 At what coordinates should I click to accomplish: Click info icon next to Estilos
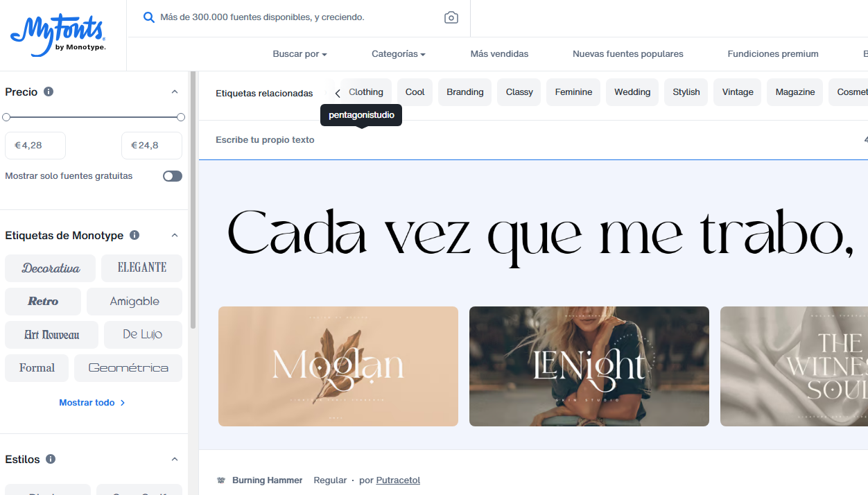click(x=51, y=459)
